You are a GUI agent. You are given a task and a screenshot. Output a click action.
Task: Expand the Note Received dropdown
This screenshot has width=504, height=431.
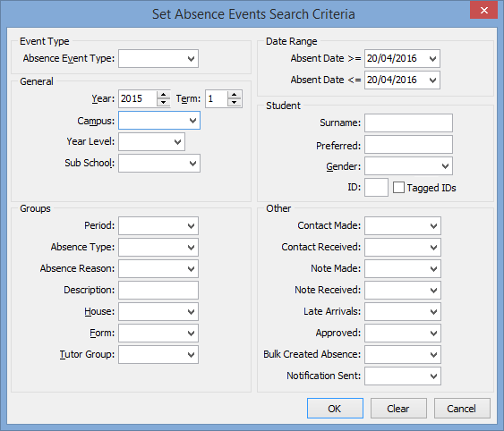[403, 291]
